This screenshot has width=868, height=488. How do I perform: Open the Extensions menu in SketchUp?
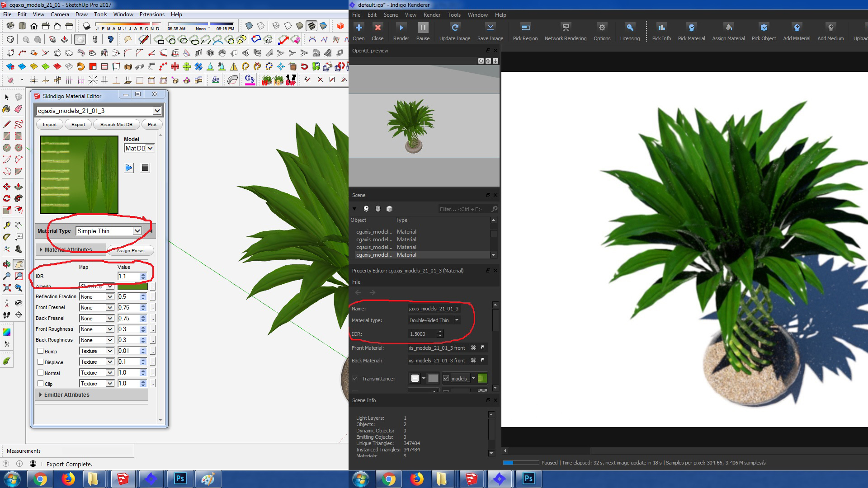point(152,14)
